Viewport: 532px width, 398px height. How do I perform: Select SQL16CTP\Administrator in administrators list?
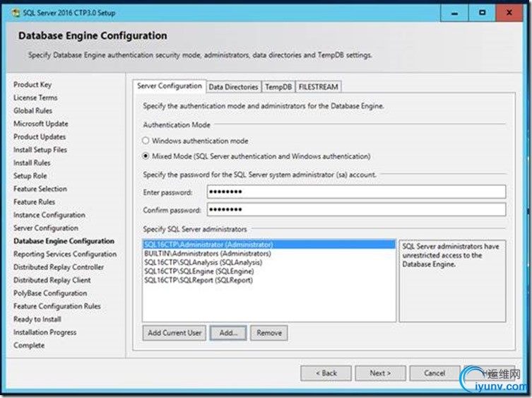[269, 245]
